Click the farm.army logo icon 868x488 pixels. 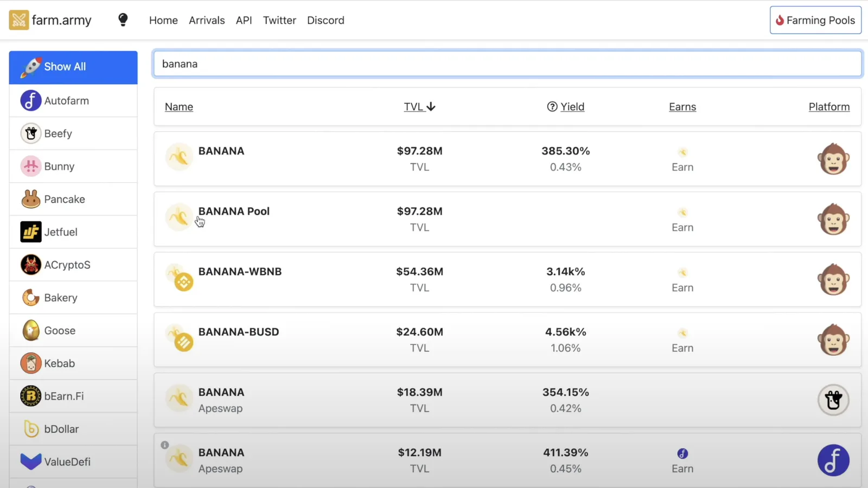(19, 20)
